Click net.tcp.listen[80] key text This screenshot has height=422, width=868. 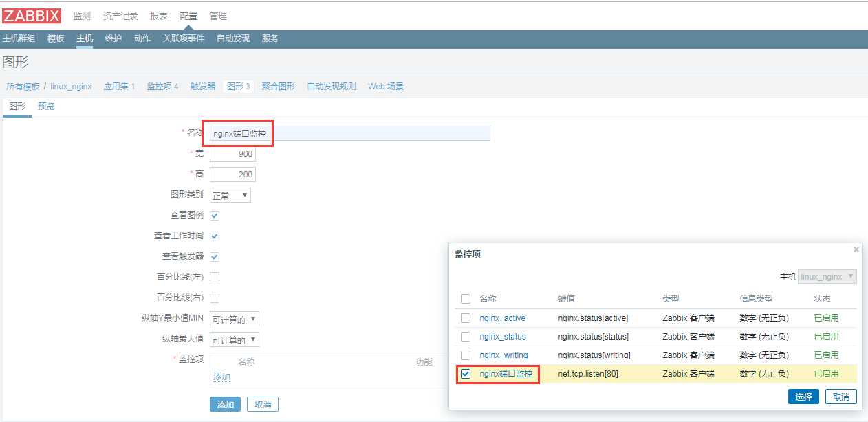pos(589,374)
